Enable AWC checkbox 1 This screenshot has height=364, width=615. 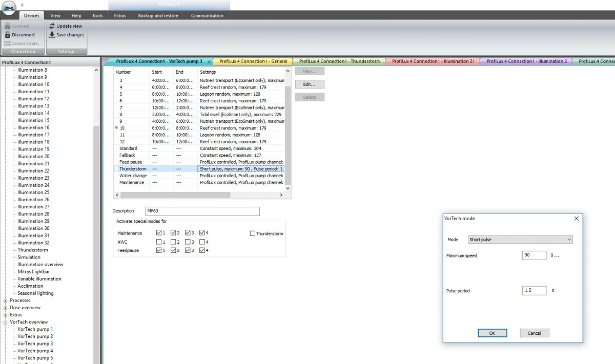pyautogui.click(x=159, y=242)
